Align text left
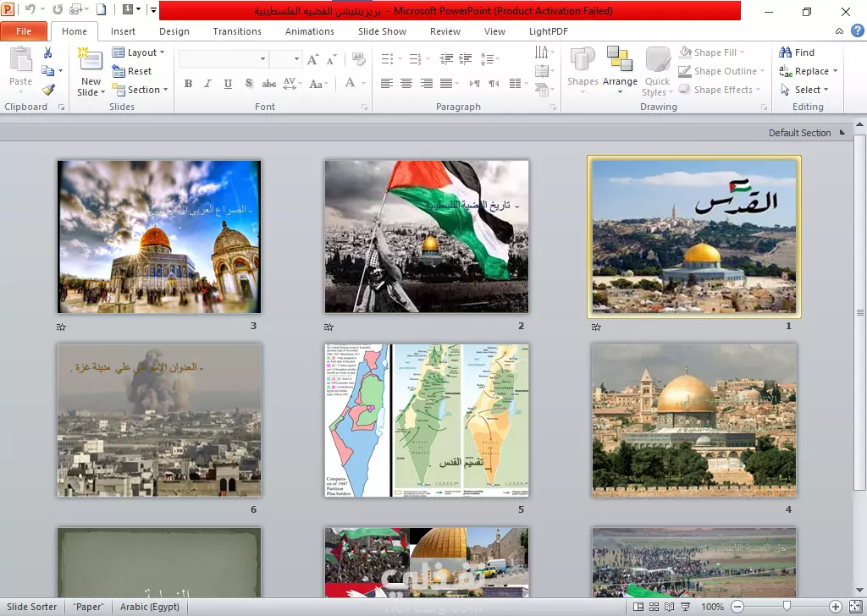The width and height of the screenshot is (867, 616). 387,84
